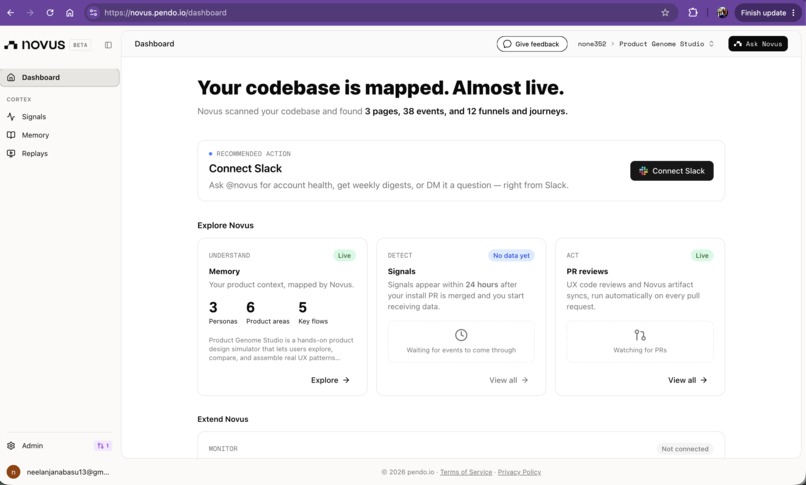Screen dimensions: 806x485
Task: Click the browser back arrow
Action: click(x=10, y=13)
